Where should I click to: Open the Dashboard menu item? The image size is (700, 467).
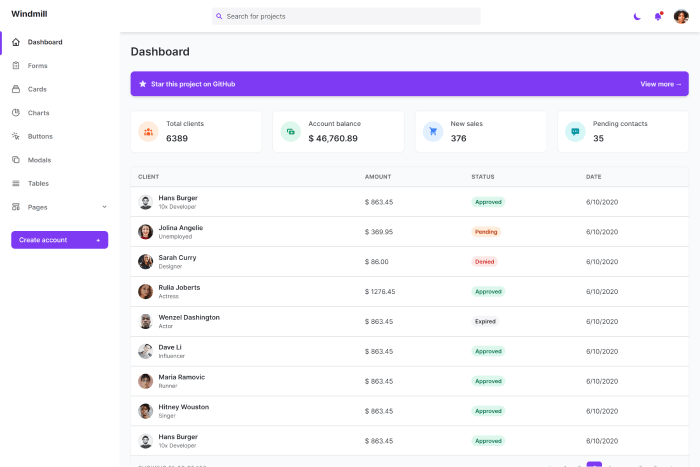coord(45,42)
